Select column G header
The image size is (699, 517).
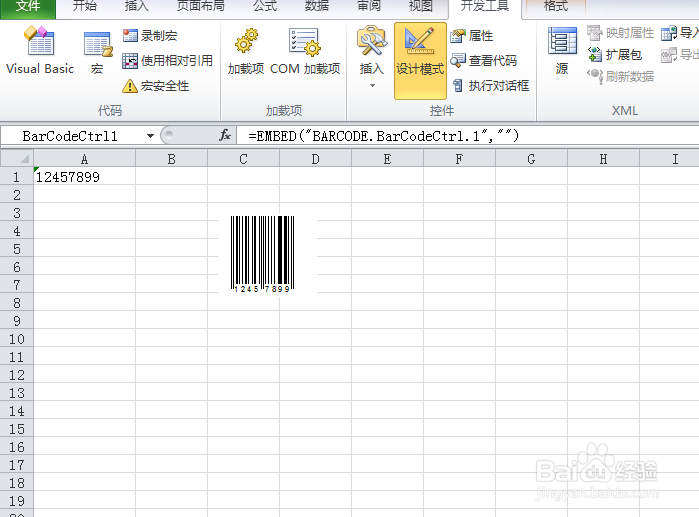pos(531,159)
